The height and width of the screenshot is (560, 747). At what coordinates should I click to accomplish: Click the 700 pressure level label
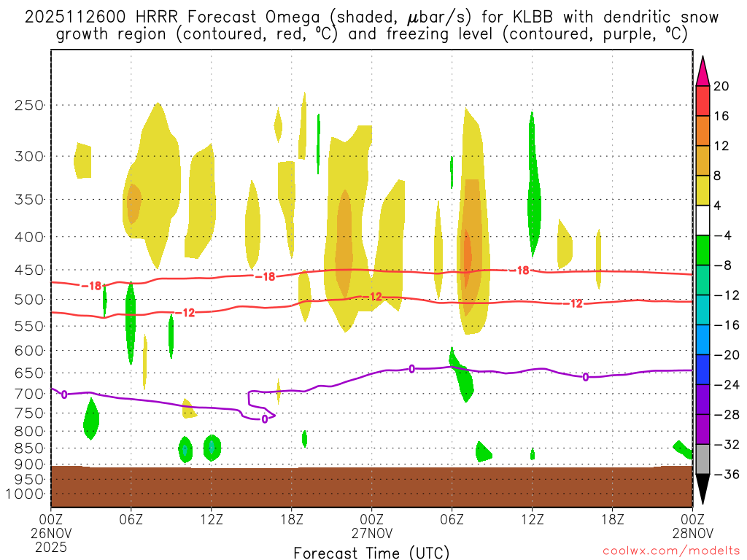click(x=29, y=394)
